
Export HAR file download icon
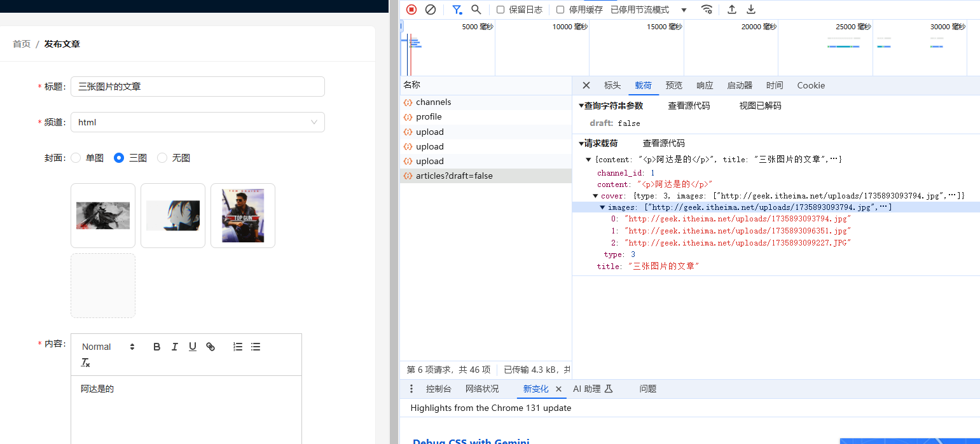click(x=751, y=10)
